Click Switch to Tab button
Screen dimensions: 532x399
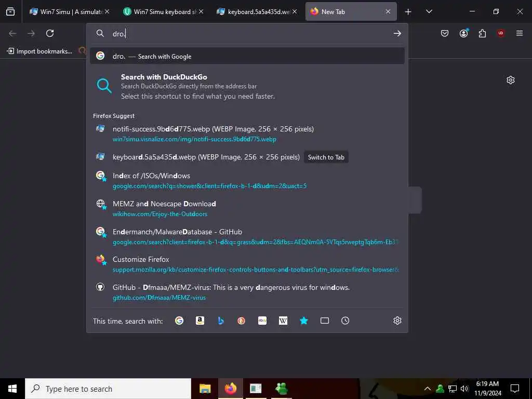(326, 157)
